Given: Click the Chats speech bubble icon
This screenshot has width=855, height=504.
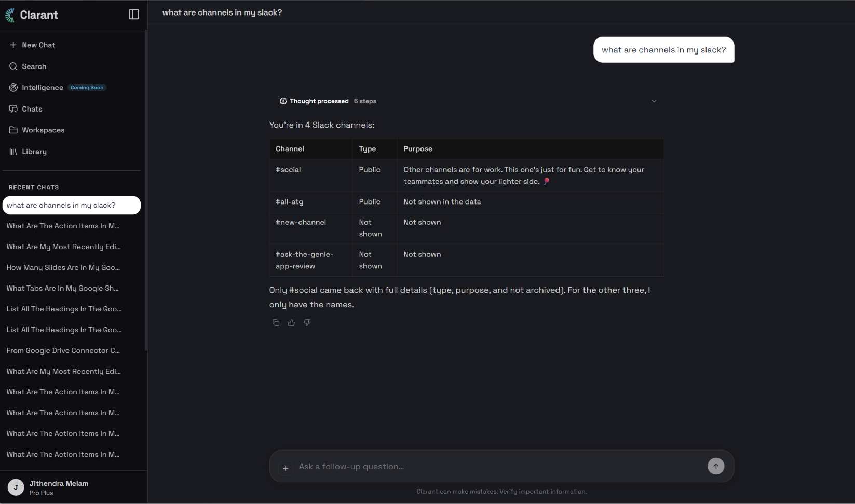Looking at the screenshot, I should point(13,109).
